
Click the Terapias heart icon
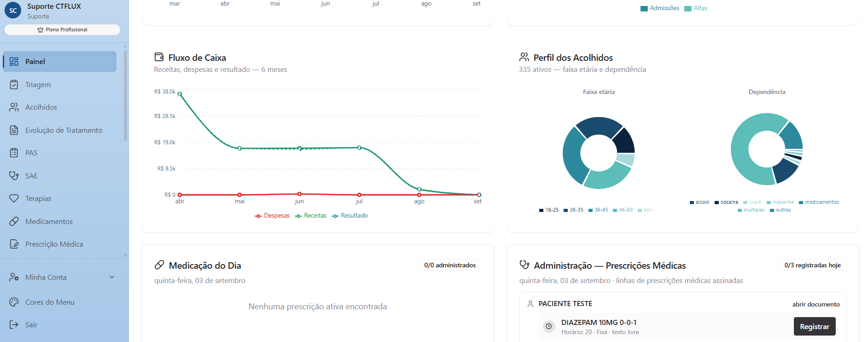[x=14, y=199]
